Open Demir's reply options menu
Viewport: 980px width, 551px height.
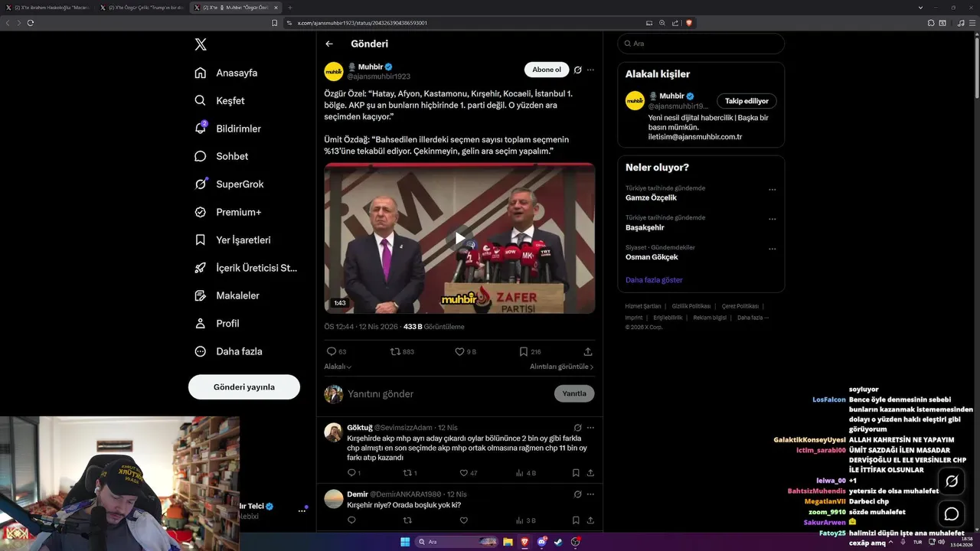[x=590, y=494]
